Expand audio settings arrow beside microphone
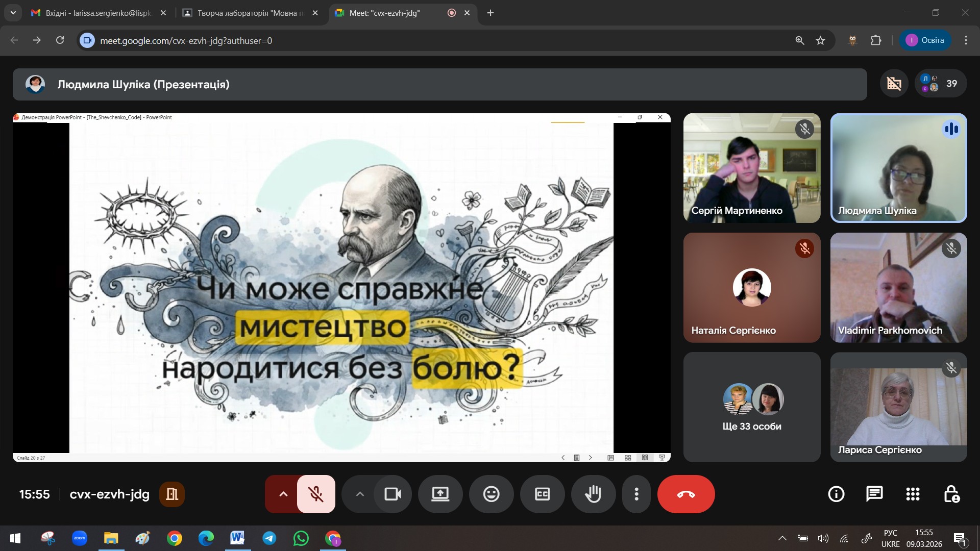The width and height of the screenshot is (980, 551). point(283,494)
